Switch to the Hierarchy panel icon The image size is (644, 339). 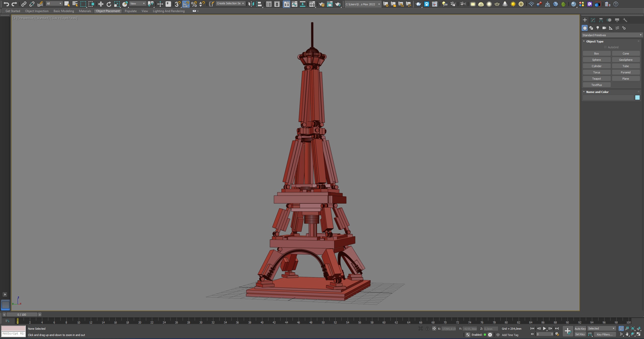pos(601,20)
